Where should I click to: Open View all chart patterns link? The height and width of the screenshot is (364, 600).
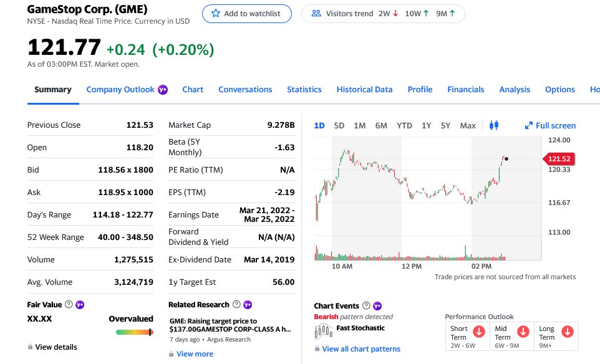pos(361,348)
